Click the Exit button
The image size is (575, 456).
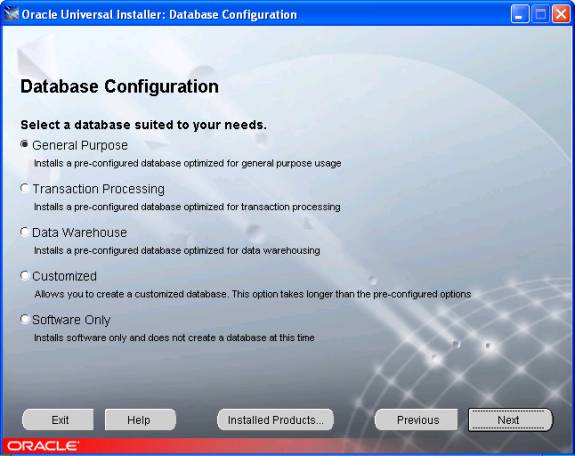tap(58, 420)
